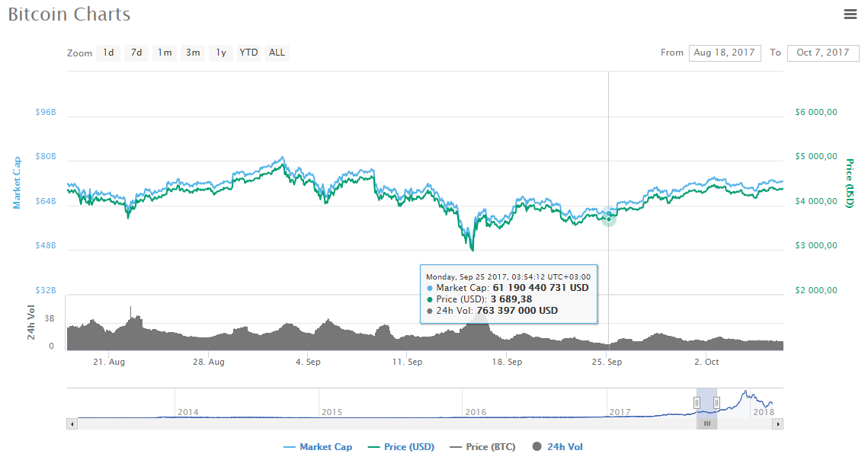Click tooltip Market Cap value 61 190 440 731 USD
The height and width of the screenshot is (460, 868).
point(541,287)
